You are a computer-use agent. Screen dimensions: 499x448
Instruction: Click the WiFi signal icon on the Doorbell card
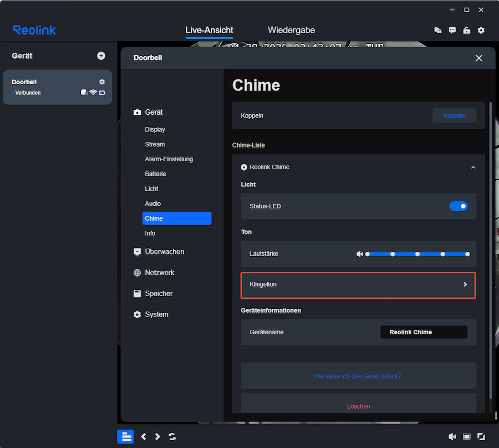[93, 92]
